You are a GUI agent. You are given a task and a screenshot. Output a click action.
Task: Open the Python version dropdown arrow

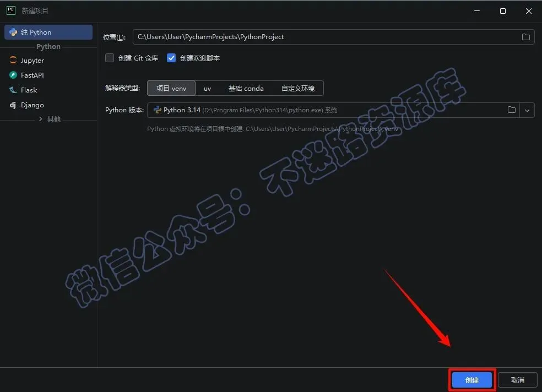527,110
